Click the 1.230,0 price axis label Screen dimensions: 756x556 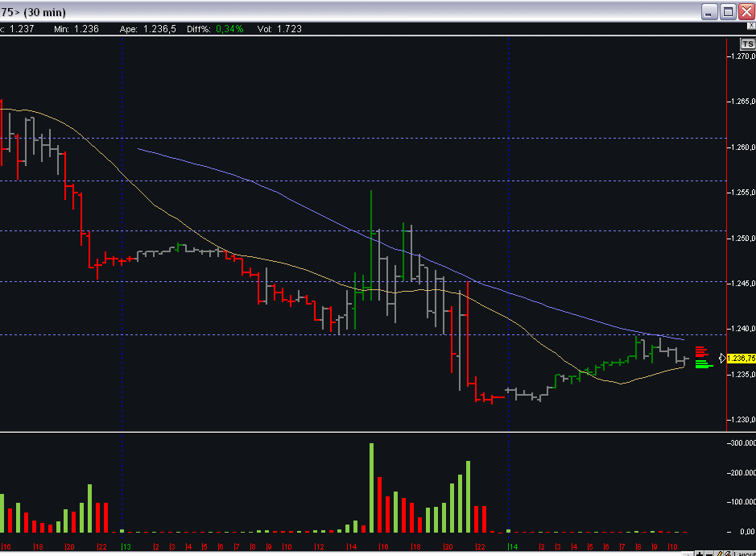(742, 420)
